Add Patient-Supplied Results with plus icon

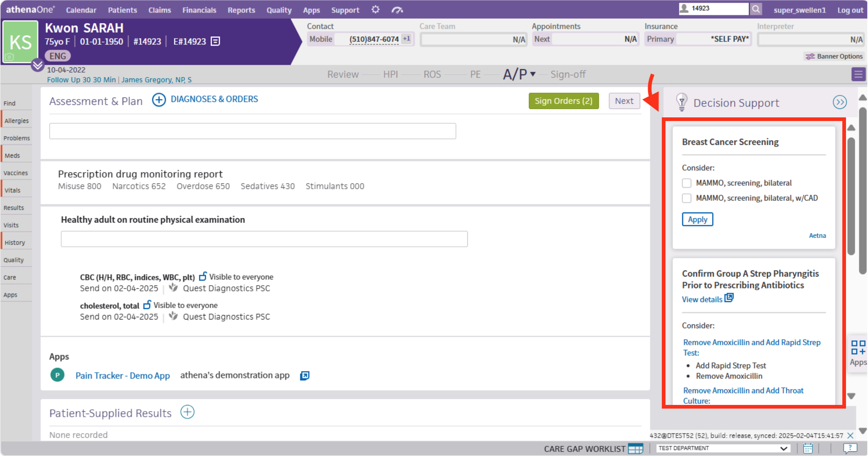(187, 412)
